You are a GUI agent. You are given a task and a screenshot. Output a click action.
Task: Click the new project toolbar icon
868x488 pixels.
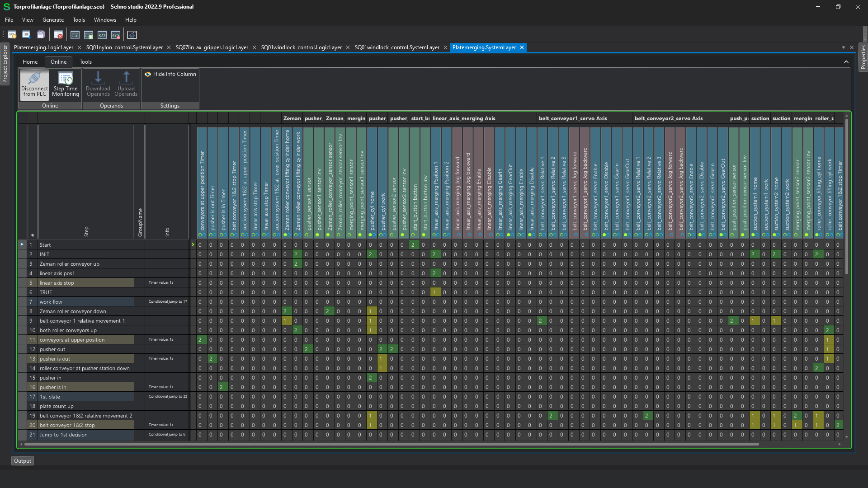click(x=12, y=35)
